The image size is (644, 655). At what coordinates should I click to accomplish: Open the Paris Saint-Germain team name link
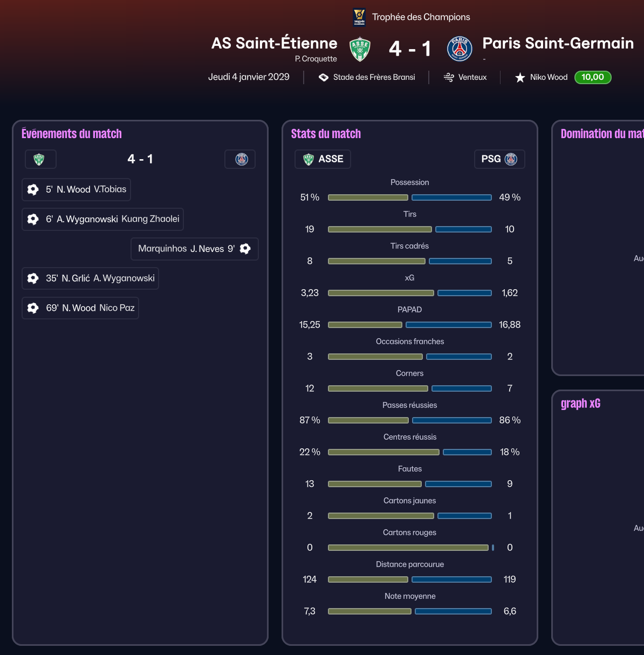point(558,43)
